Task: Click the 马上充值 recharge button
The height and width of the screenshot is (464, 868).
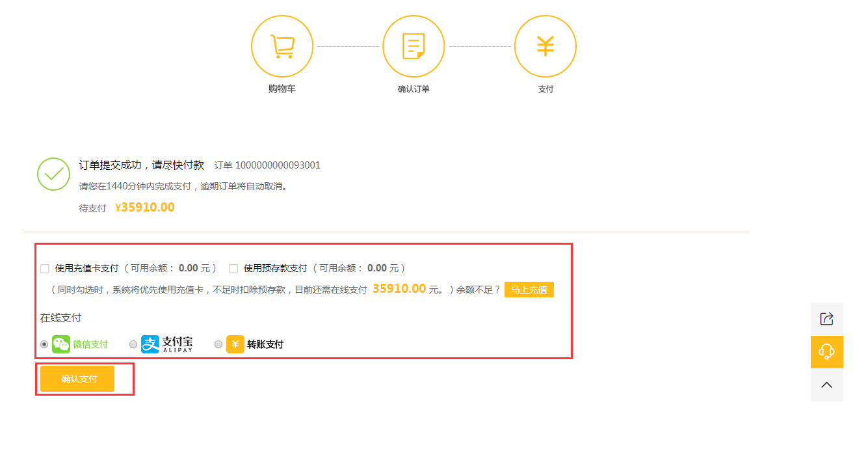Action: point(529,290)
